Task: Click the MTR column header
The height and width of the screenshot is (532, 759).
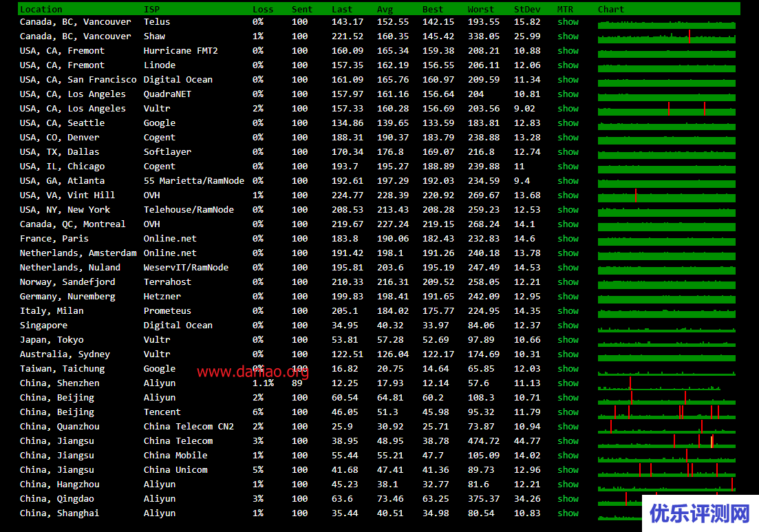Action: tap(566, 9)
